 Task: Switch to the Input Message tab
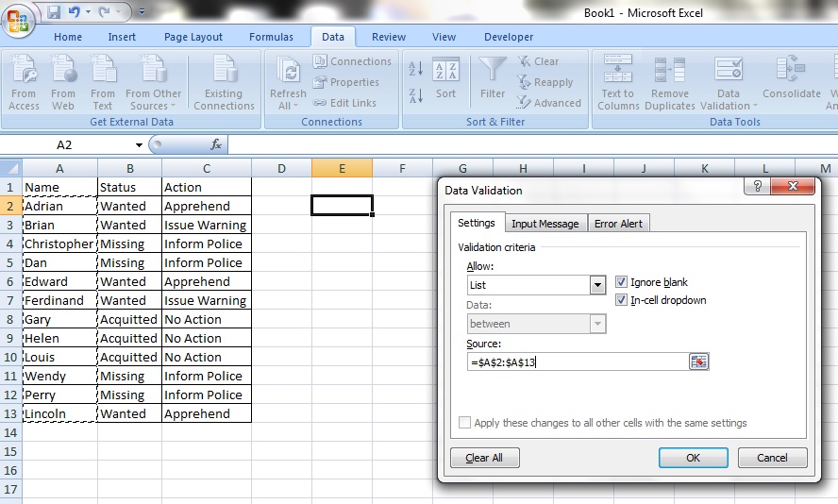tap(545, 224)
